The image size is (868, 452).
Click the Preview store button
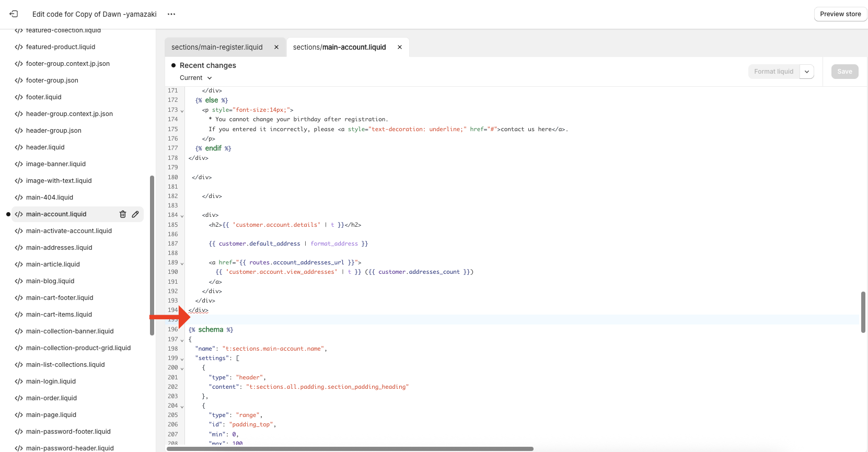840,14
